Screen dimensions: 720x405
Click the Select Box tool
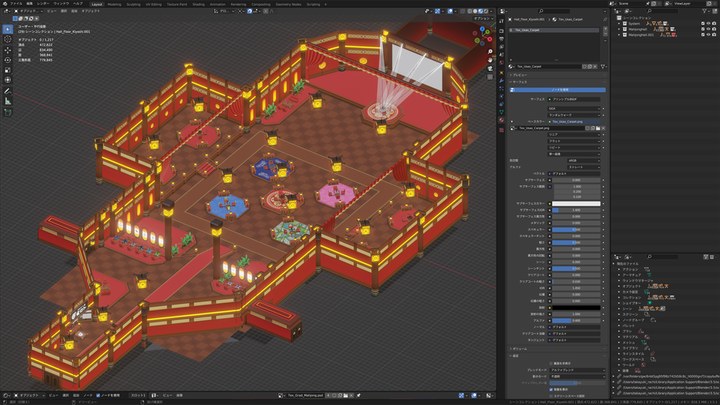[7, 29]
